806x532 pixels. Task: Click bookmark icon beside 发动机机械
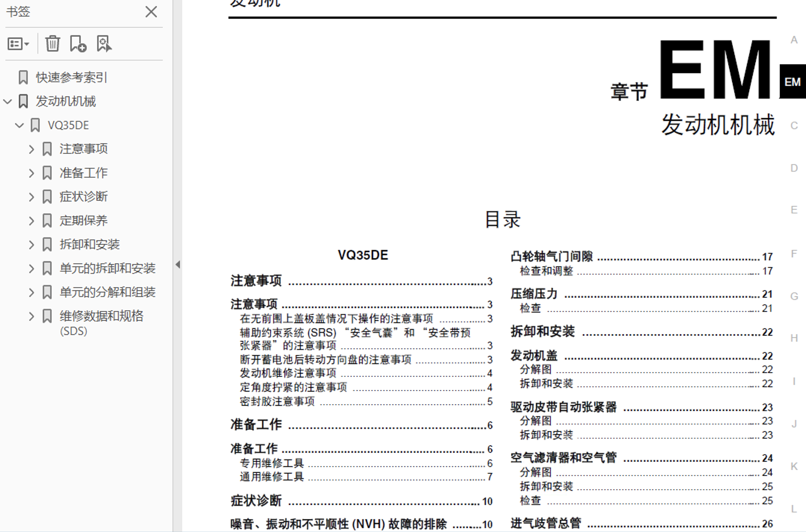pos(23,101)
